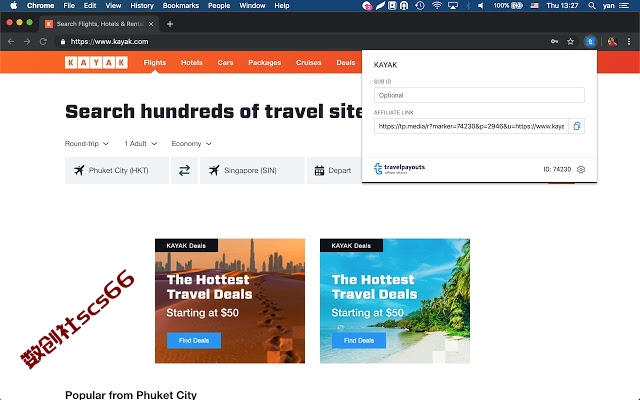Expand the Economy cabin class dropdown
This screenshot has width=640, height=400.
pos(191,143)
